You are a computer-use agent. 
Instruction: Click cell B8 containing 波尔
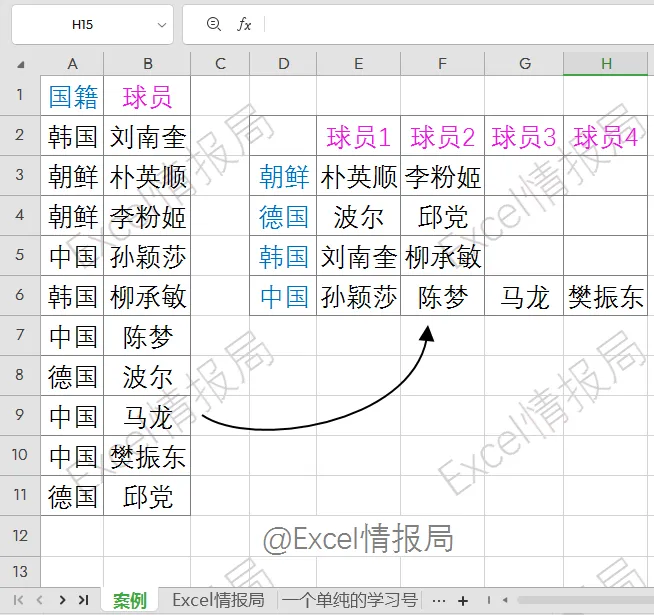(x=147, y=376)
